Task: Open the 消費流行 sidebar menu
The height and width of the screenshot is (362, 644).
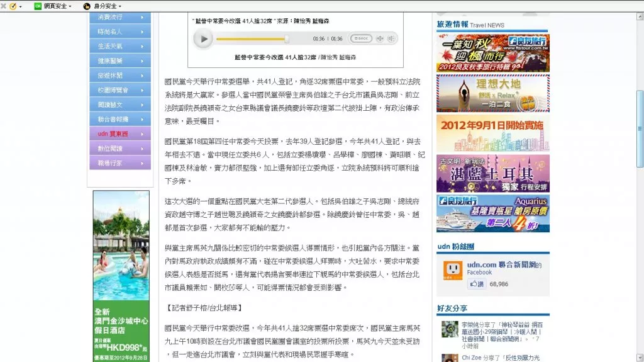Action: 120,17
